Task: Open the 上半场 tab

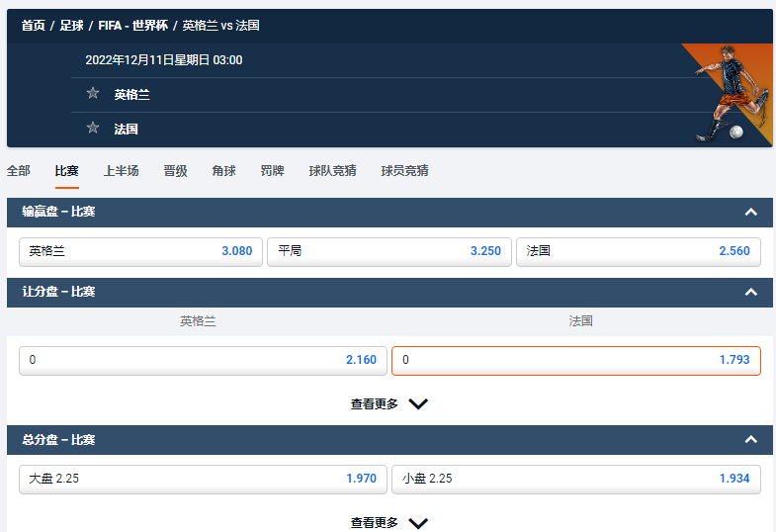Action: [x=121, y=170]
